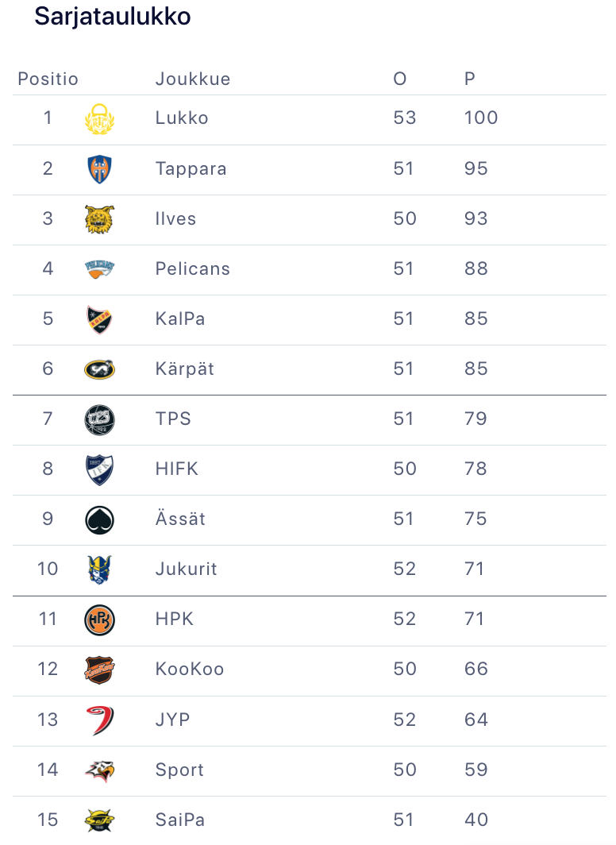The image size is (616, 845).
Task: Click the Ässät spade logo
Action: (x=99, y=519)
